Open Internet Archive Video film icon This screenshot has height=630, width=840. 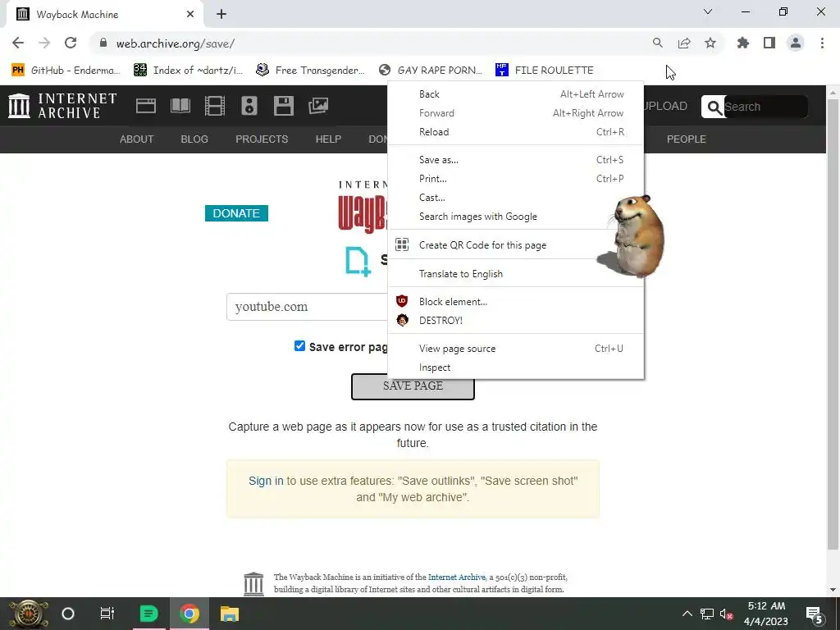click(x=215, y=106)
